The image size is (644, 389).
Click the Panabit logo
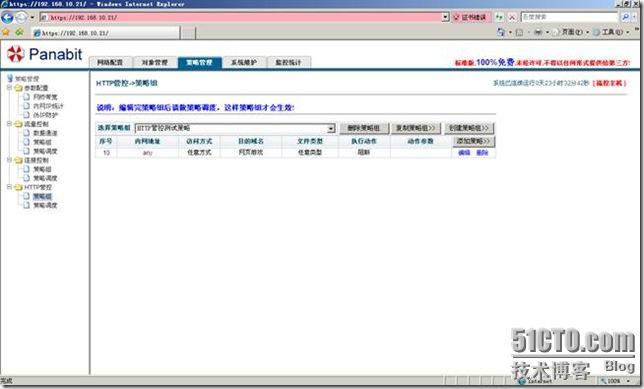[45, 54]
